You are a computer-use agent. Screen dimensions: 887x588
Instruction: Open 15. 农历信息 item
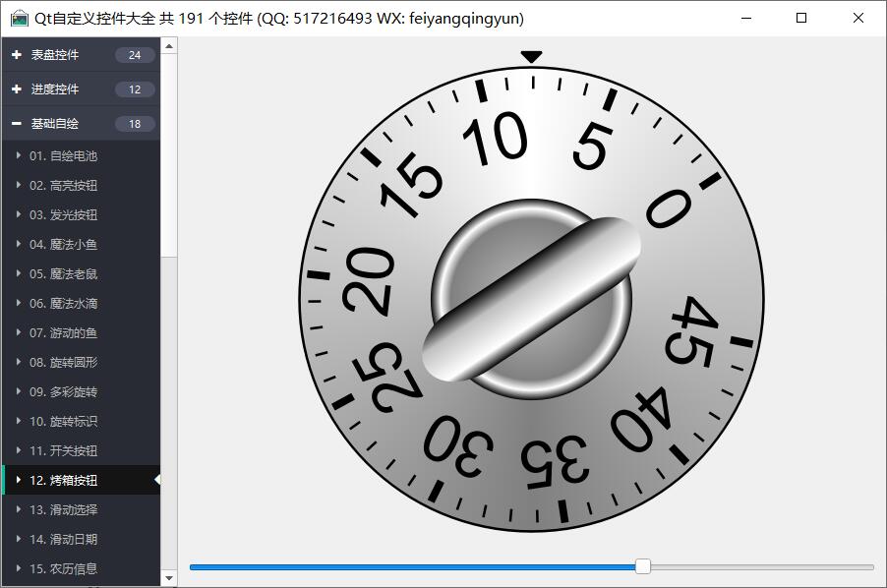[63, 568]
